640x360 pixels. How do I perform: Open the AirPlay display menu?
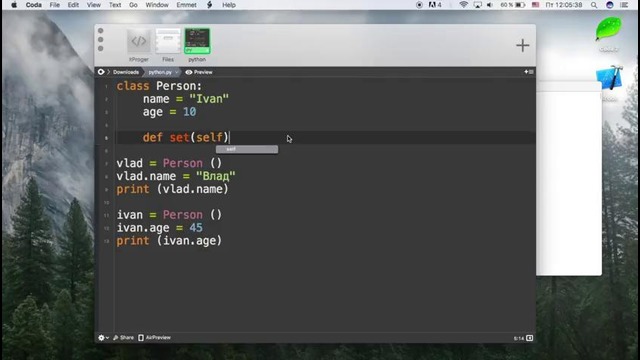[x=477, y=5]
